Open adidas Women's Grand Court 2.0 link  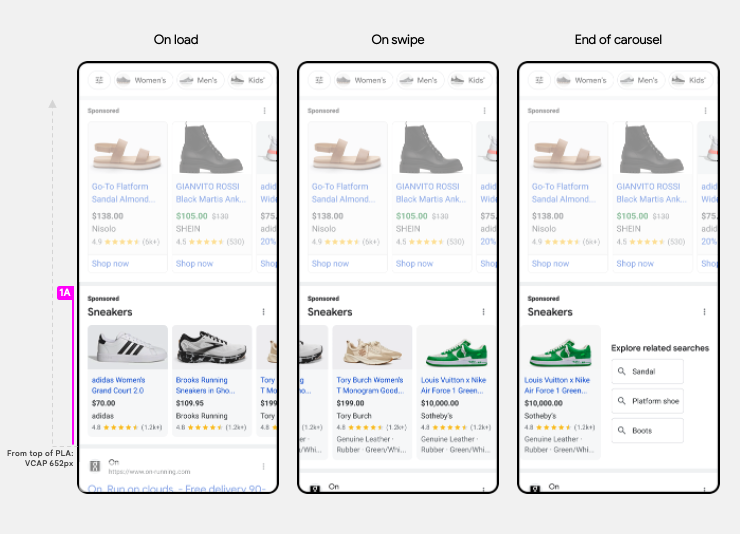[119, 385]
